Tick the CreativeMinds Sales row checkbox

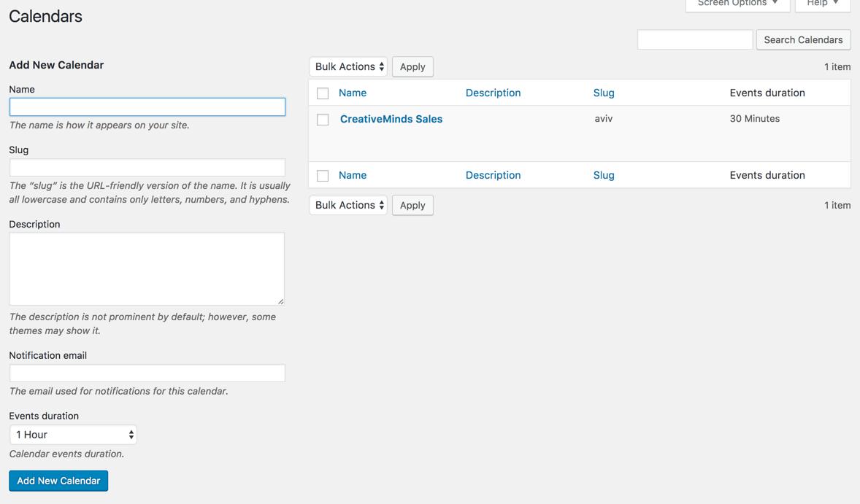tap(323, 120)
